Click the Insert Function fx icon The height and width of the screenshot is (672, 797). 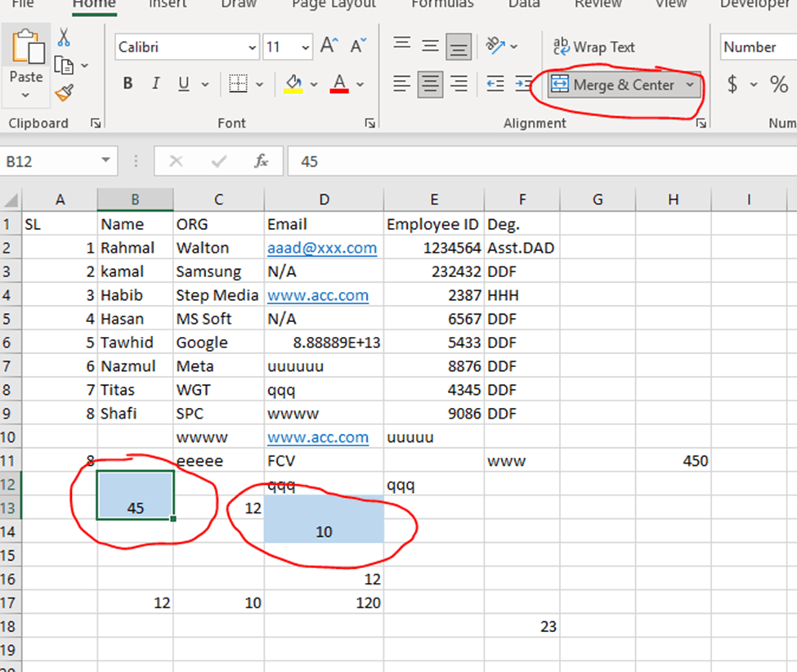coord(262,161)
